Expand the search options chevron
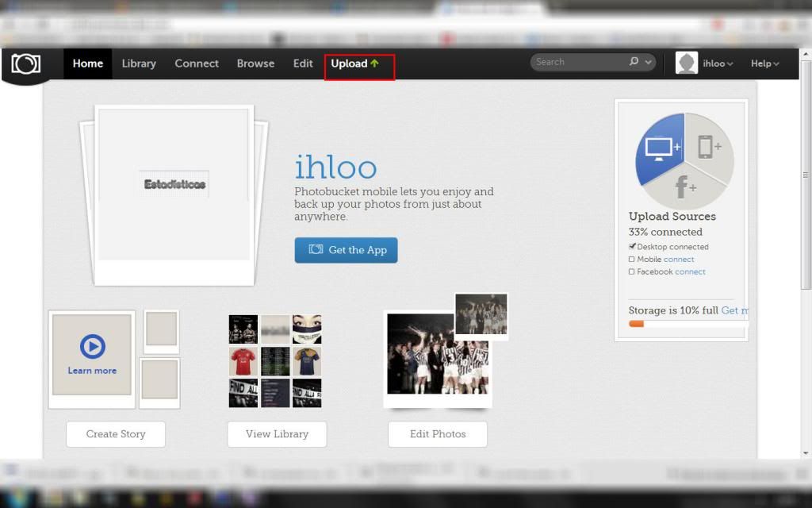This screenshot has height=508, width=812. tap(648, 62)
